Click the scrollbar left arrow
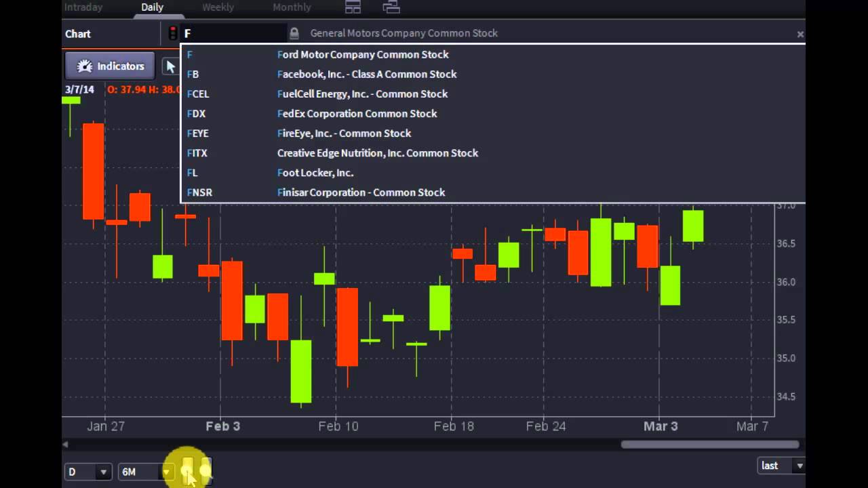Viewport: 868px width, 488px height. (65, 445)
